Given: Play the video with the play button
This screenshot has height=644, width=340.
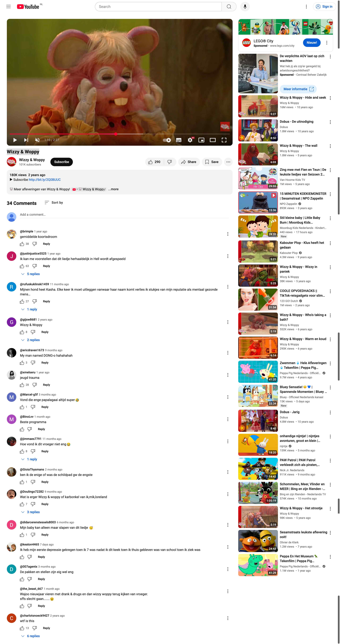Looking at the screenshot, I should coord(15,140).
